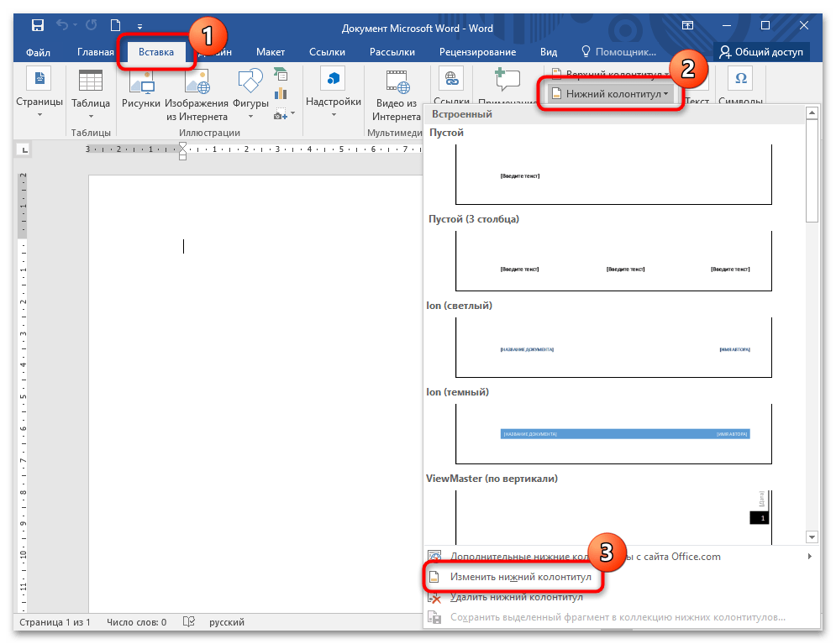Click the gallery scroll up arrow

pyautogui.click(x=812, y=113)
